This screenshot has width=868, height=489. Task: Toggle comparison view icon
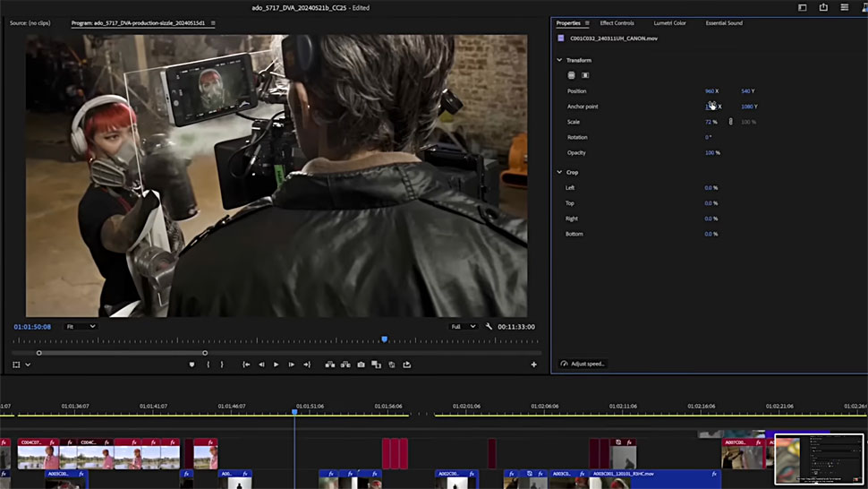pos(377,365)
